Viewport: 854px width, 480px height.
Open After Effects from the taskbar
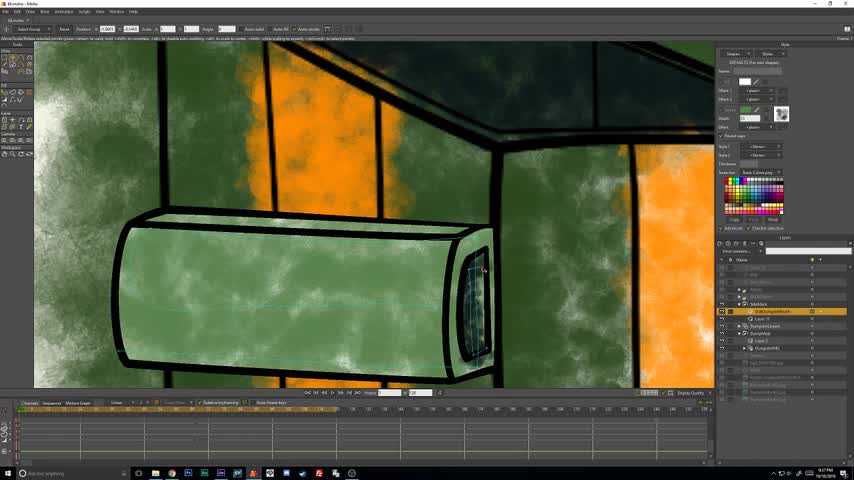[x=221, y=473]
